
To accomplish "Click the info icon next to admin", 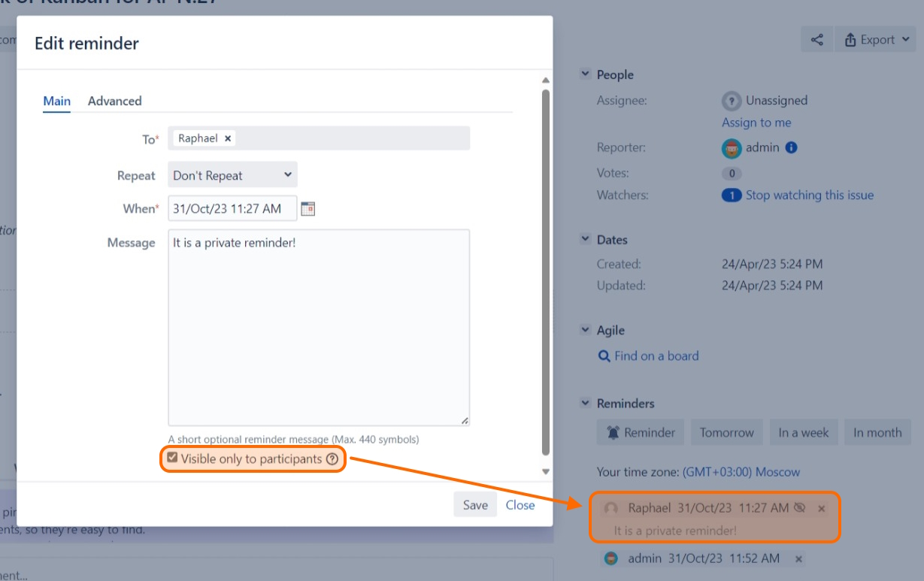I will tap(791, 148).
